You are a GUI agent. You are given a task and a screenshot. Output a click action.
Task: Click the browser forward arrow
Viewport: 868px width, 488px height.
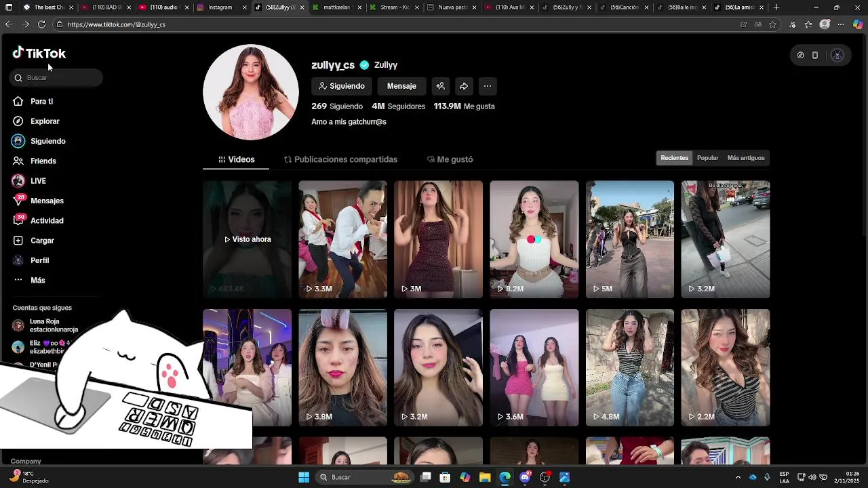[25, 24]
